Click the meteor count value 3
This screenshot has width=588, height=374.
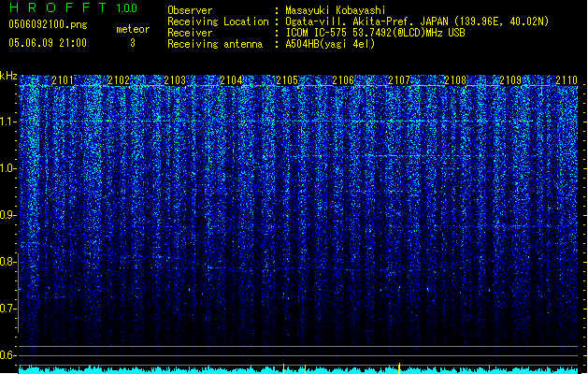coord(133,43)
